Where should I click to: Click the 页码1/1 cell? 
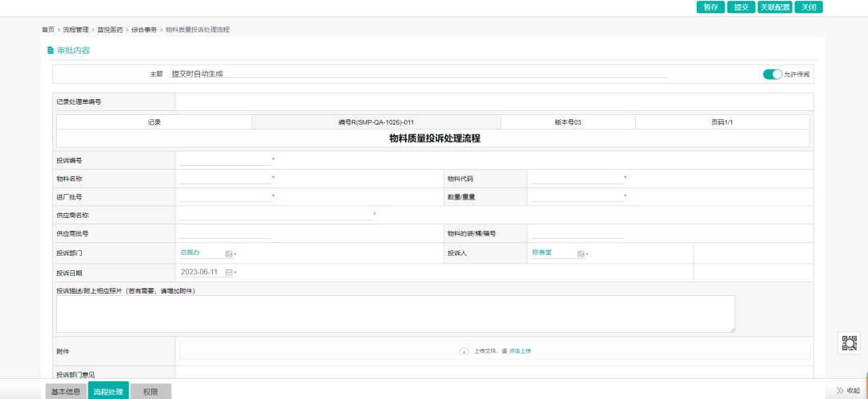pos(723,122)
